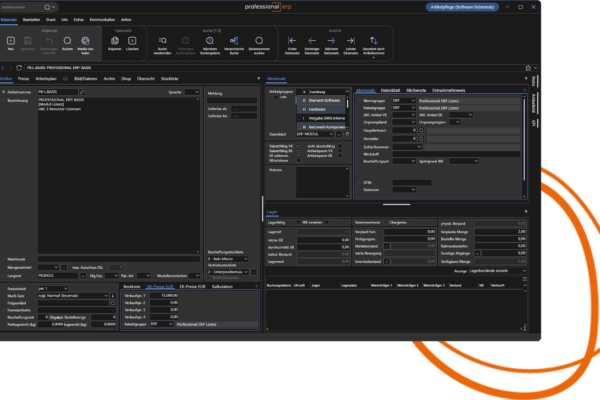This screenshot has height=400, width=600.
Task: Switch to Stückliste tab
Action: click(170, 78)
